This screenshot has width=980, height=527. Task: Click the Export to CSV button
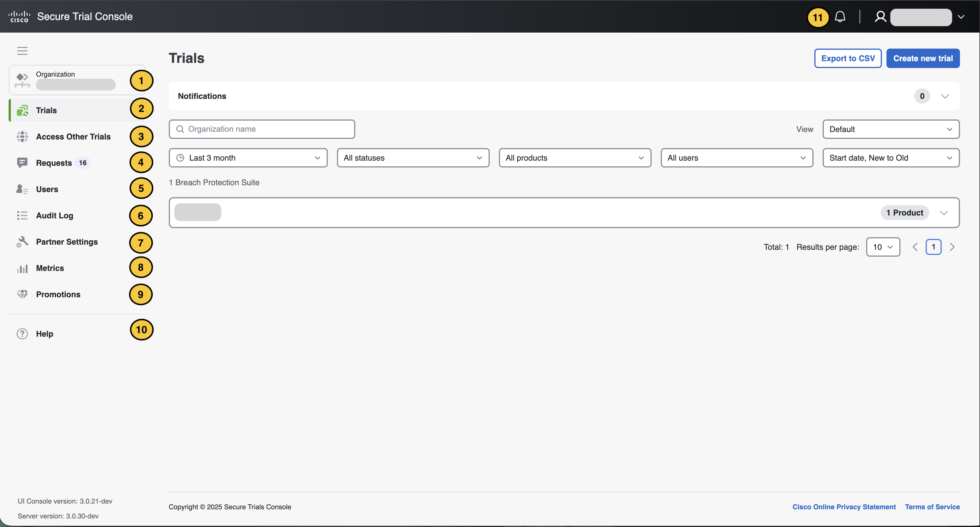(x=848, y=58)
